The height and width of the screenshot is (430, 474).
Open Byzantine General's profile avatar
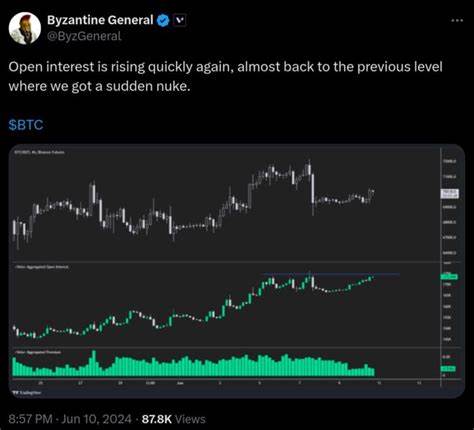click(25, 28)
